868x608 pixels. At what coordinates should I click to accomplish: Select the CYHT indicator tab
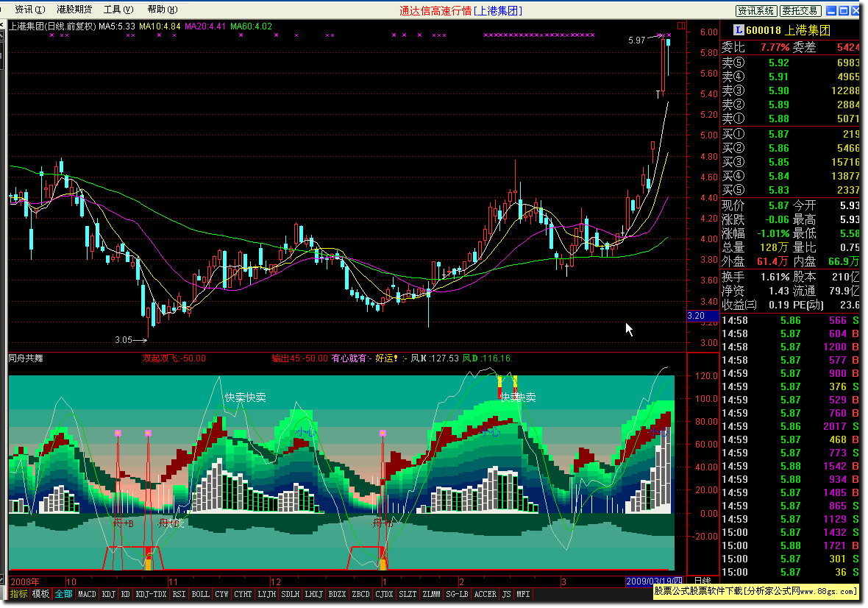click(243, 594)
